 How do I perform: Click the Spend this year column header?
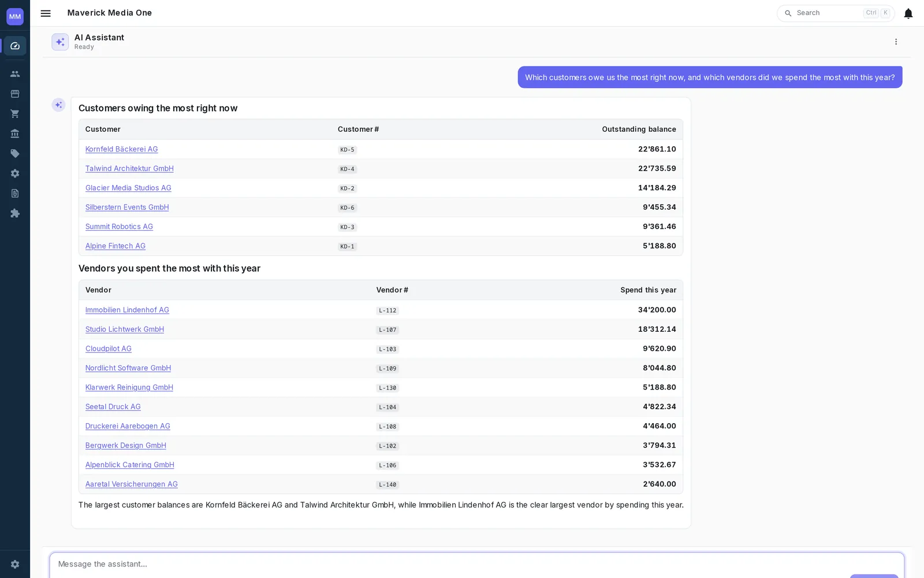coord(648,290)
